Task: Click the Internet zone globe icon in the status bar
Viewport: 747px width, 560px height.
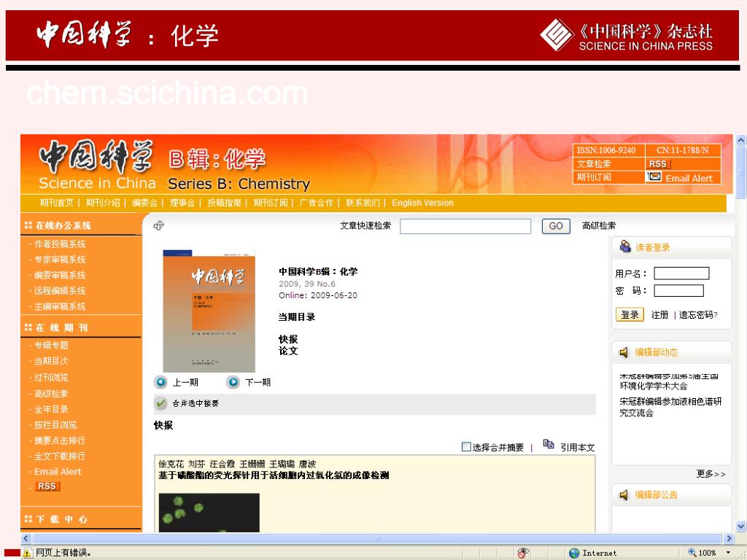Action: tap(574, 553)
